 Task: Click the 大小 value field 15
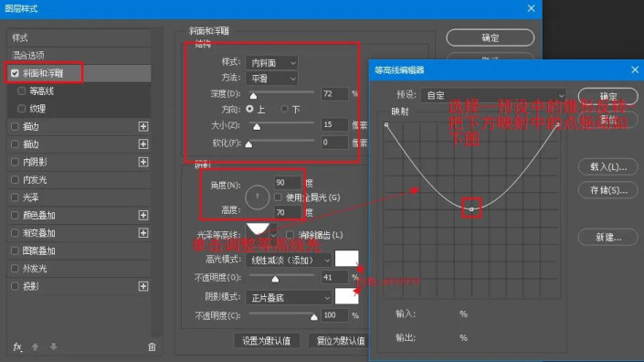click(334, 124)
